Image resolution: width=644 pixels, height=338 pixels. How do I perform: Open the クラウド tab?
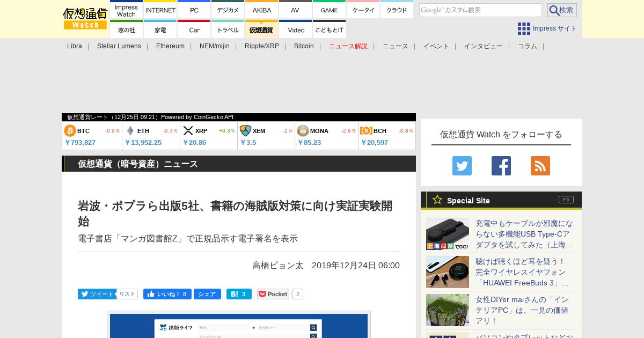pos(397,10)
